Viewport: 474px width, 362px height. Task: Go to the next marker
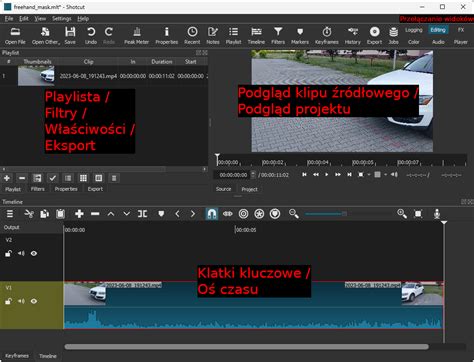[x=193, y=214]
